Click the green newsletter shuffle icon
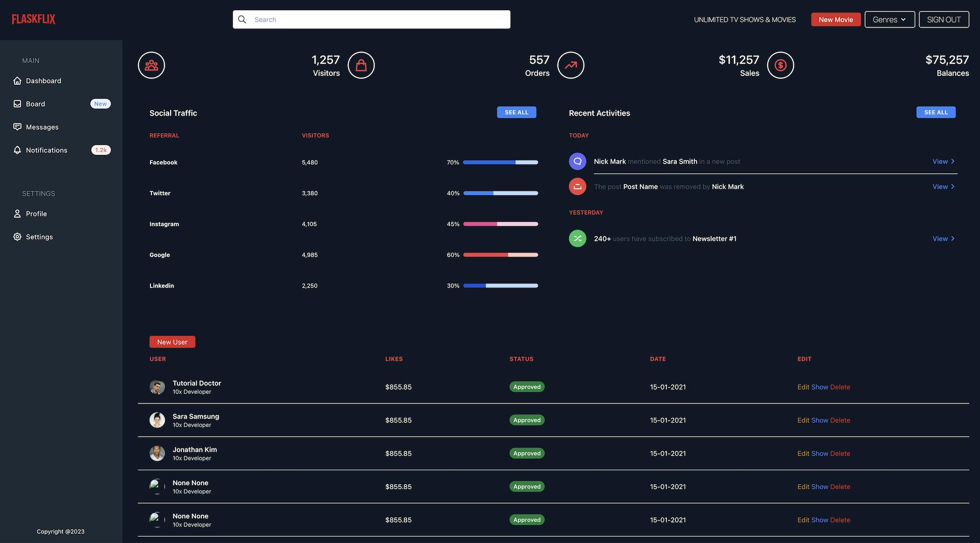This screenshot has height=543, width=980. (578, 238)
